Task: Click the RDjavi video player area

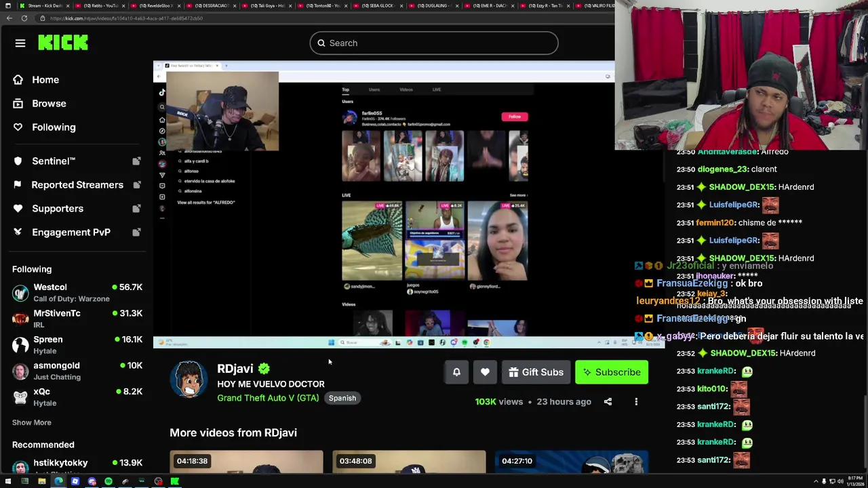Action: [x=409, y=205]
